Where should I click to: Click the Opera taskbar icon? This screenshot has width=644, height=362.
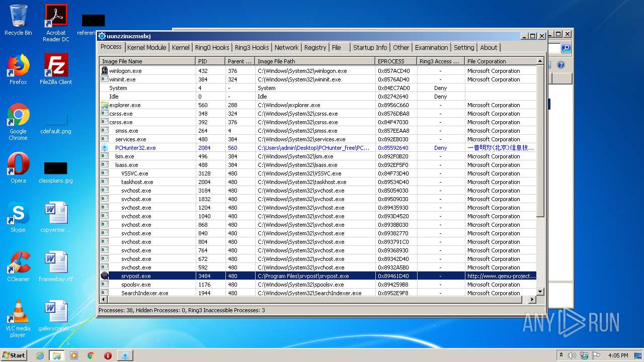click(x=108, y=355)
